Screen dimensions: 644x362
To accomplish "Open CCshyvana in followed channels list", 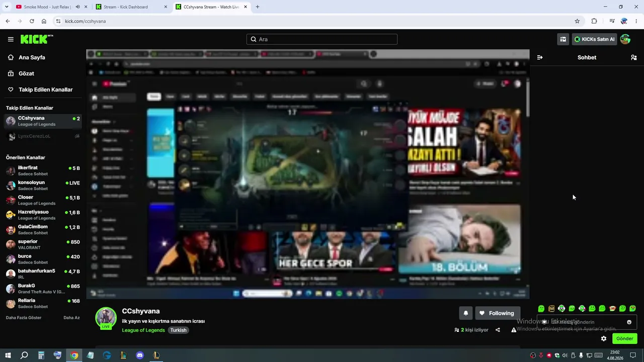I will tap(43, 121).
